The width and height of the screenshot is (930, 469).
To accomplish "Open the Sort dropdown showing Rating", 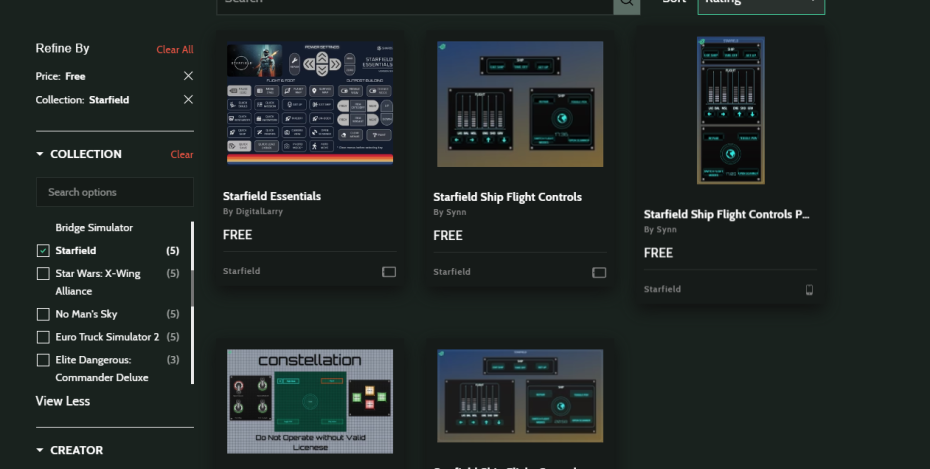I will tap(761, 5).
